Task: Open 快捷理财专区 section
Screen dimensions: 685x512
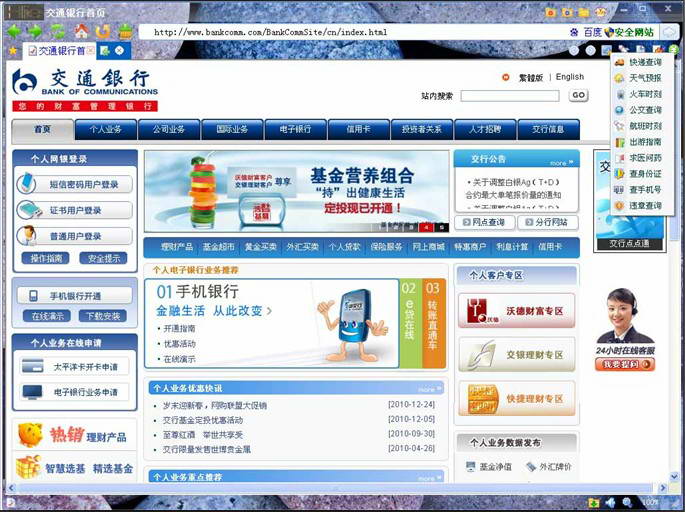Action: tap(517, 398)
